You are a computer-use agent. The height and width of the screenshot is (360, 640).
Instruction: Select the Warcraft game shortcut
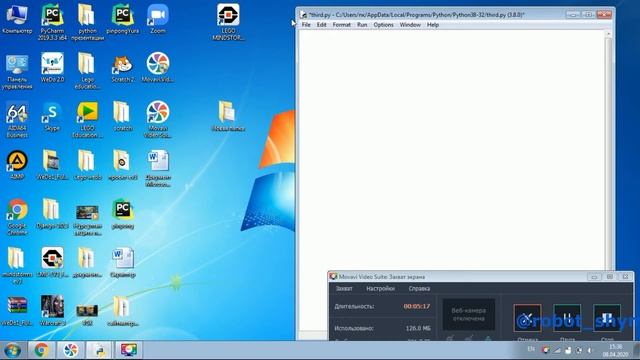click(x=52, y=311)
